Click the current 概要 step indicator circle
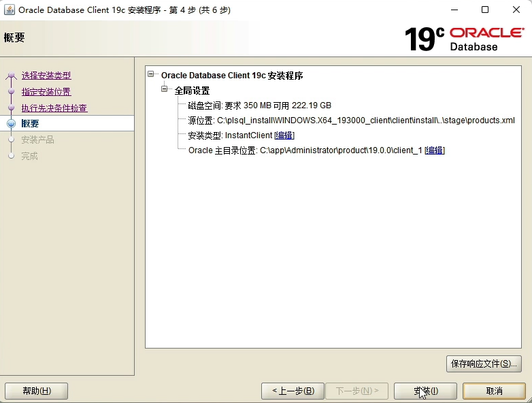The width and height of the screenshot is (532, 403). pyautogui.click(x=11, y=124)
